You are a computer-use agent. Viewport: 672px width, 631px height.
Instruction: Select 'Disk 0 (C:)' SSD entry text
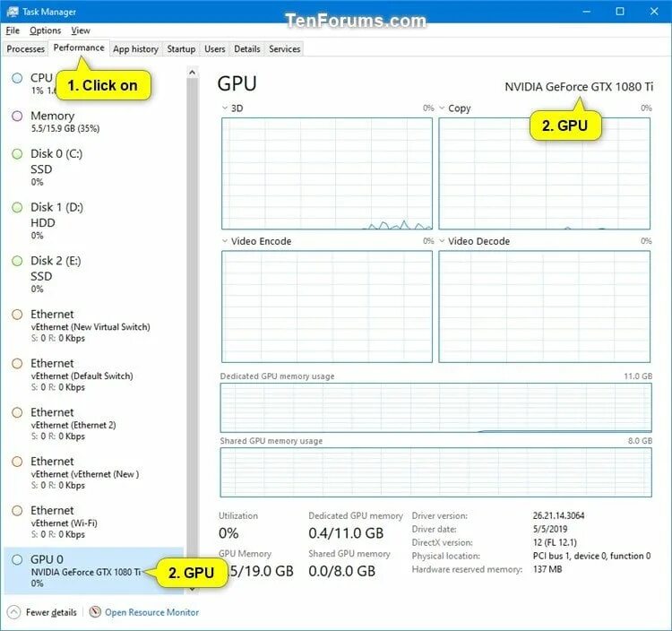coord(56,168)
